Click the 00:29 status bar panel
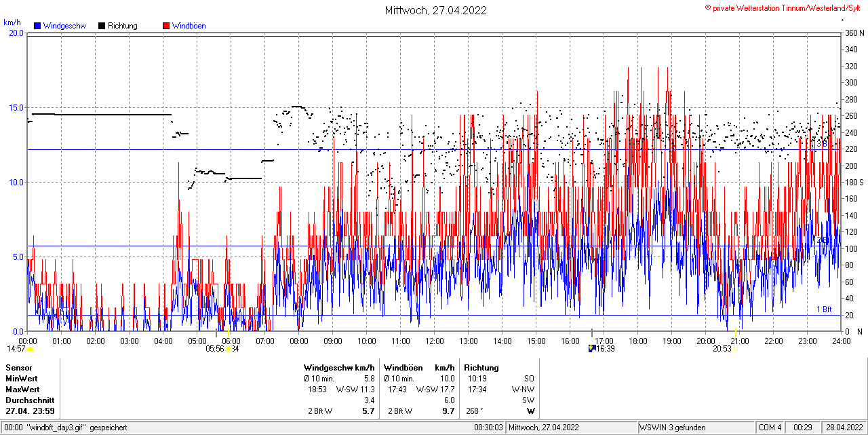 point(803,428)
